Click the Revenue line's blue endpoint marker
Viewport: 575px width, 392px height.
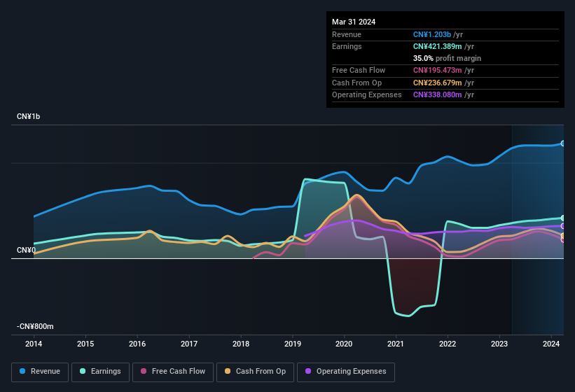click(563, 143)
